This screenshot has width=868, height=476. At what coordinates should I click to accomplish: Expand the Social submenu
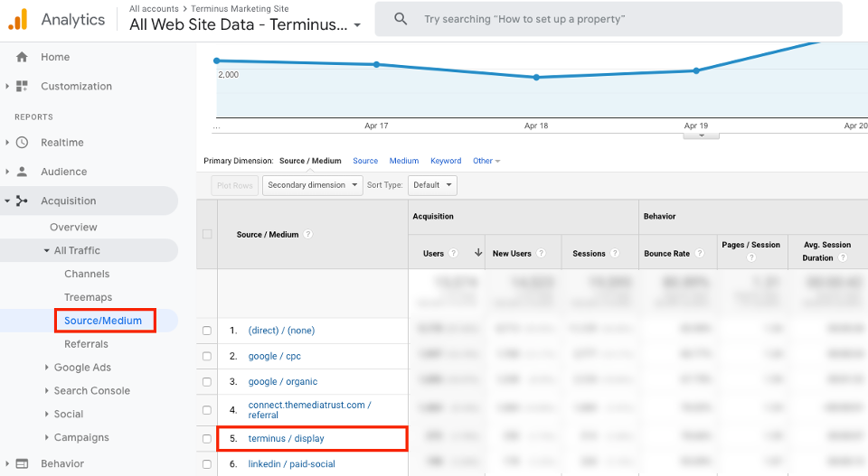tap(46, 414)
